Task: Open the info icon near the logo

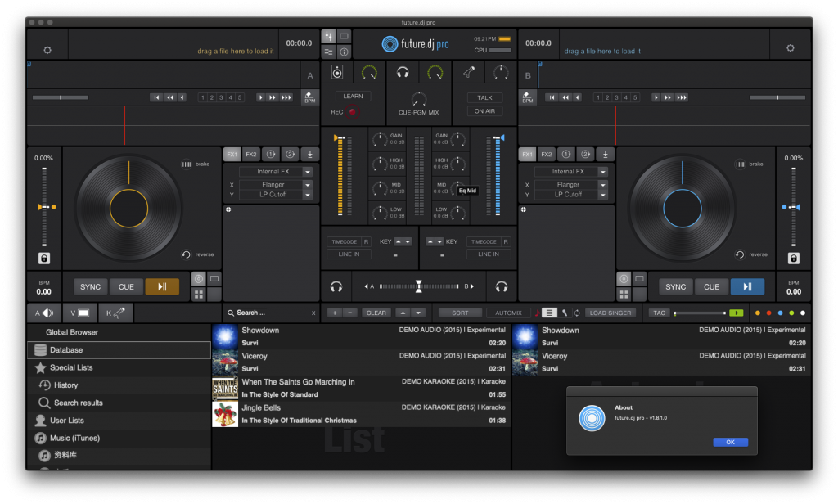Action: point(345,52)
